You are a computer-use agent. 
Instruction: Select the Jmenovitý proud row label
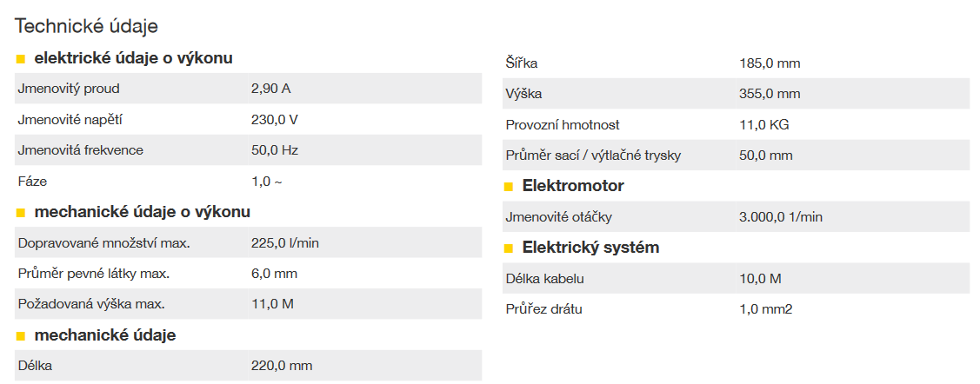coord(69,89)
